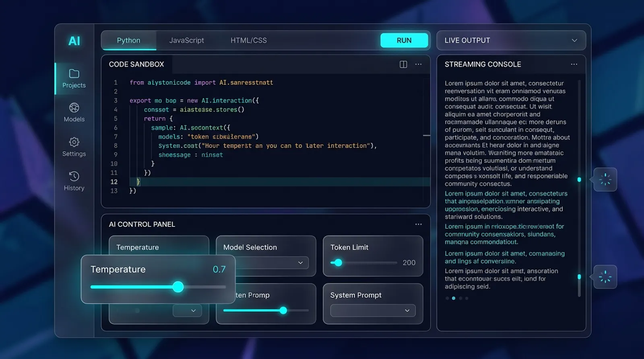Image resolution: width=644 pixels, height=359 pixels.
Task: Toggle split view in Code Sandbox
Action: [403, 64]
